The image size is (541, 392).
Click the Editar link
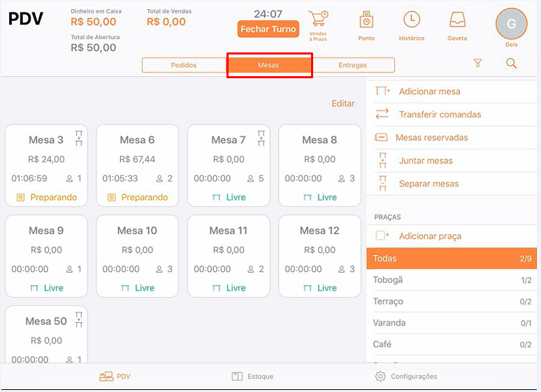point(343,103)
